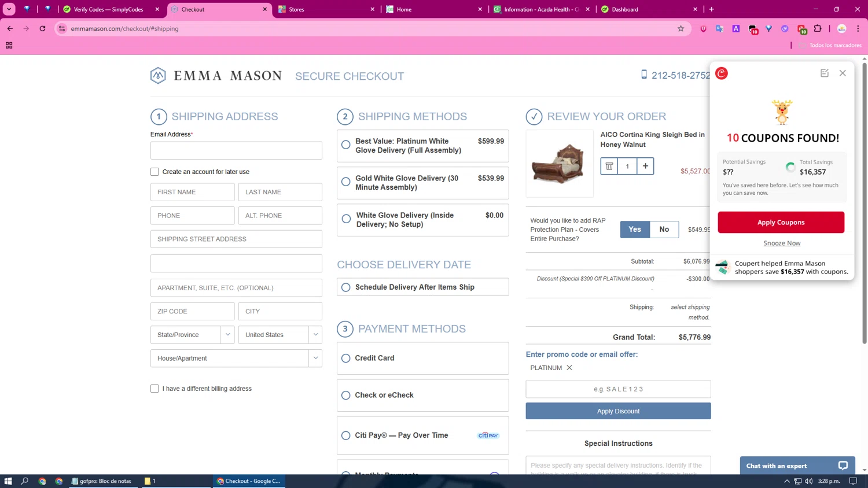Open the apps grid in bookmarks bar
This screenshot has height=488, width=868.
[x=9, y=45]
